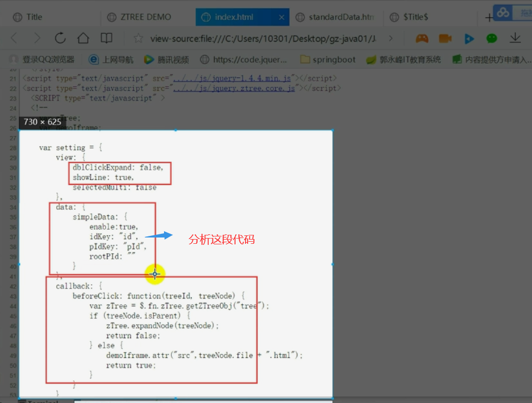
Task: Open the 腾讯视频 bookmark
Action: click(166, 60)
